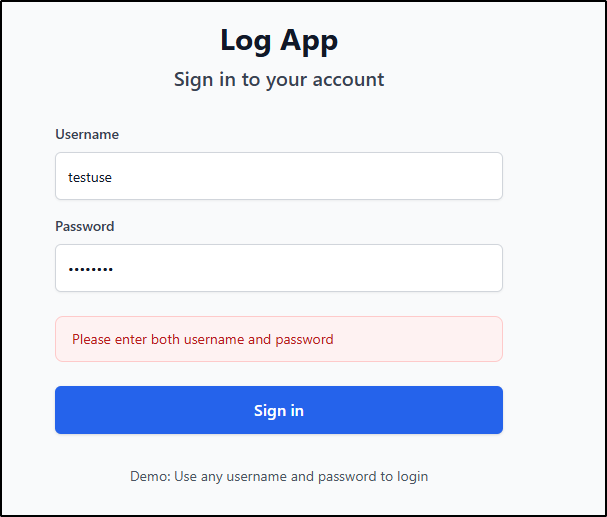Click the 'Sign in to your account' subtitle
The width and height of the screenshot is (607, 517).
pos(279,80)
